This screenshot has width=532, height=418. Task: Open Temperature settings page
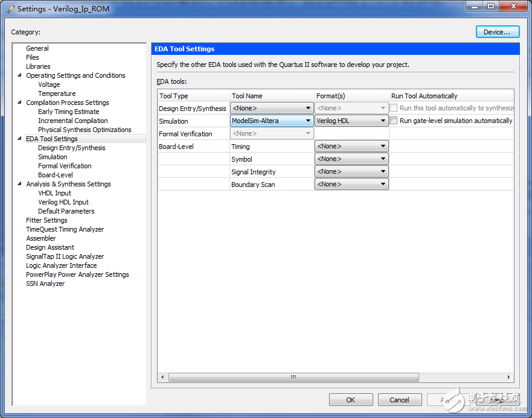pyautogui.click(x=57, y=93)
